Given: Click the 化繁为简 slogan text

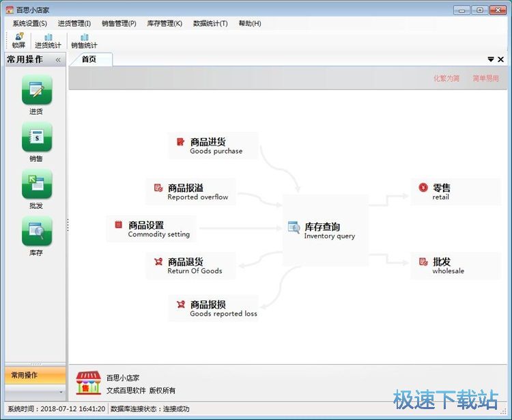Looking at the screenshot, I should click(x=446, y=79).
